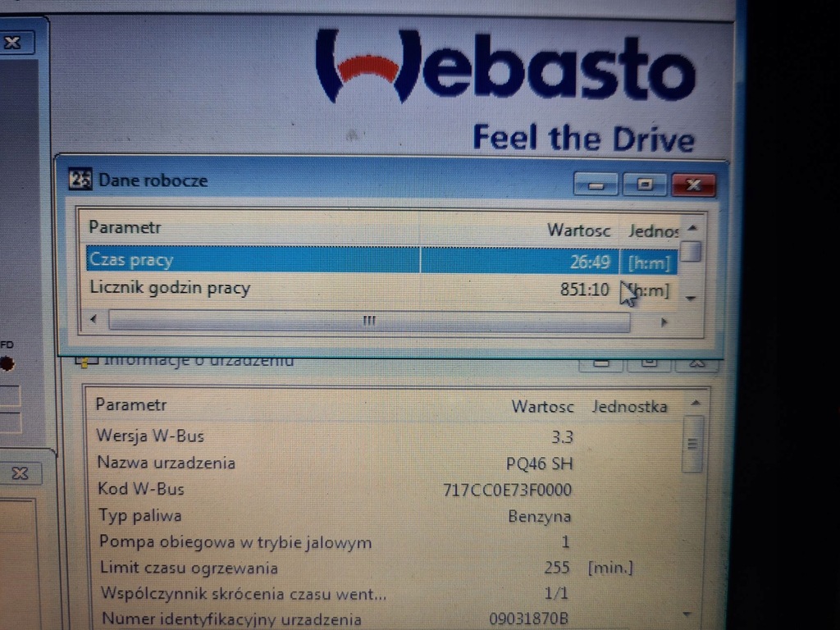Select the Kod W-Bus row
The height and width of the screenshot is (630, 840).
tap(386, 489)
